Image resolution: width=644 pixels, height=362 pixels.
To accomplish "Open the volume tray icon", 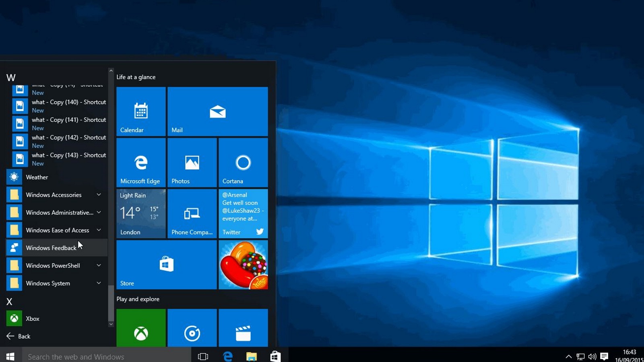I will (x=592, y=356).
